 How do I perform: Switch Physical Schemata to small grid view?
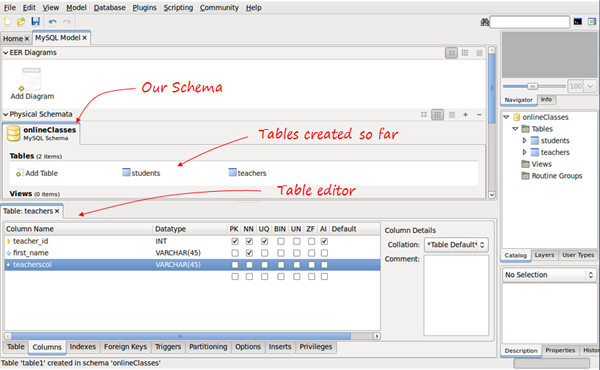tap(437, 115)
